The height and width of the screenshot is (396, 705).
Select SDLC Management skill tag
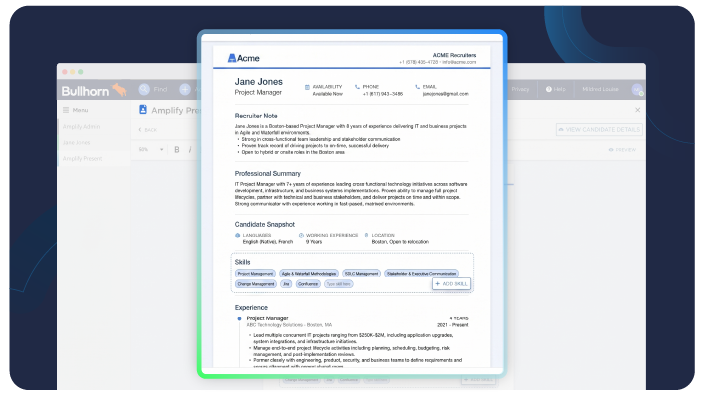point(361,274)
